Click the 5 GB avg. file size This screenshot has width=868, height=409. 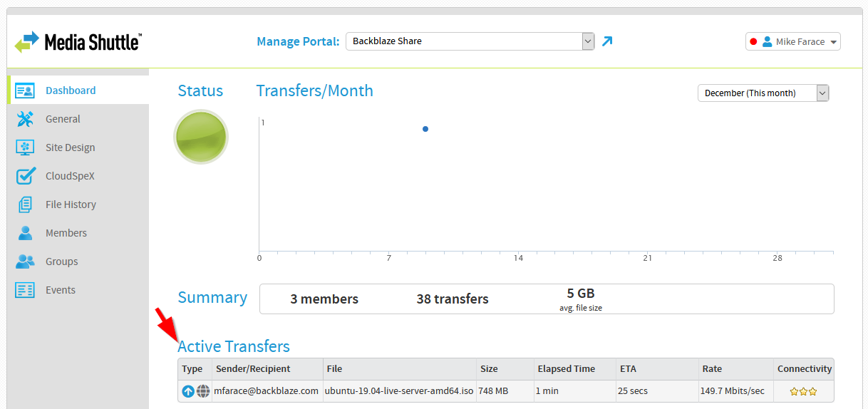(x=581, y=299)
